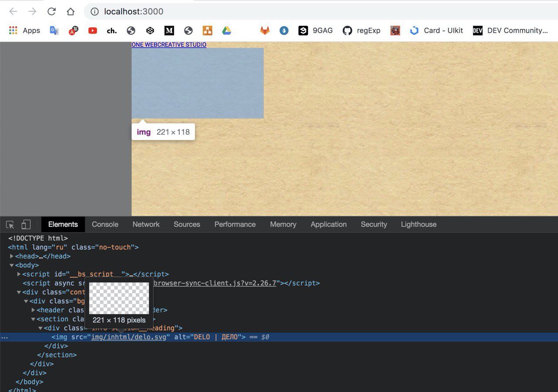Open the orange sitemap-style bookmark
Viewport: 558px width, 392px height.
coord(208,31)
